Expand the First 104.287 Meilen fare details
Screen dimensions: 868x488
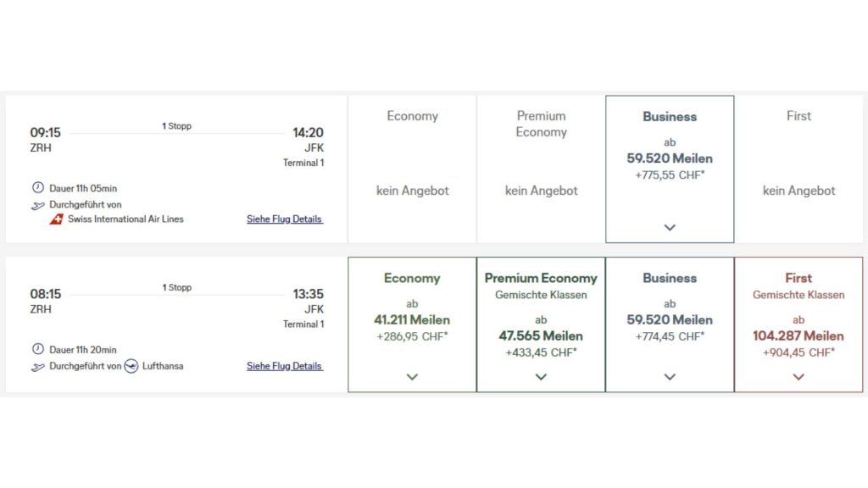pos(798,376)
